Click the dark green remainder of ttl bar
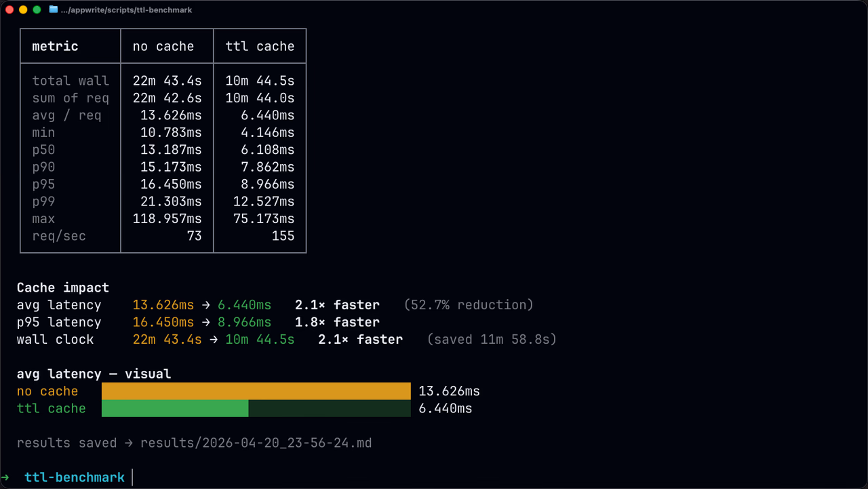 (x=330, y=408)
